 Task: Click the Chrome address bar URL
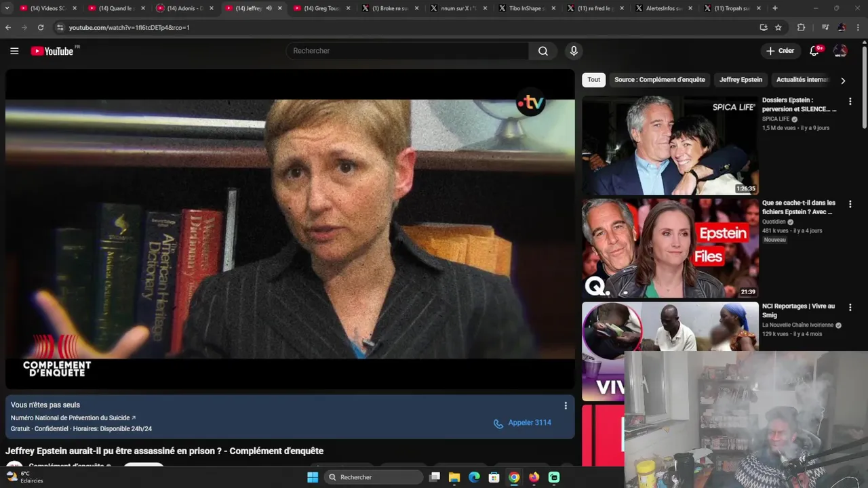(129, 28)
